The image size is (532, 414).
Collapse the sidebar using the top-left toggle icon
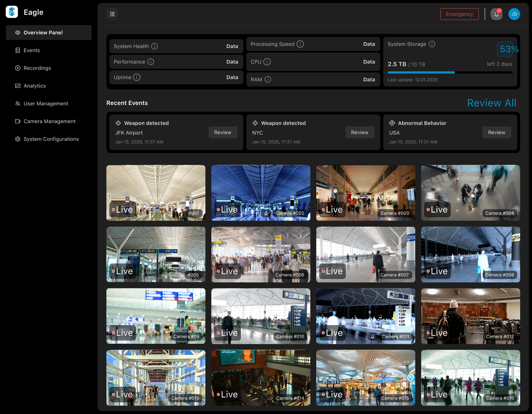[x=112, y=14]
